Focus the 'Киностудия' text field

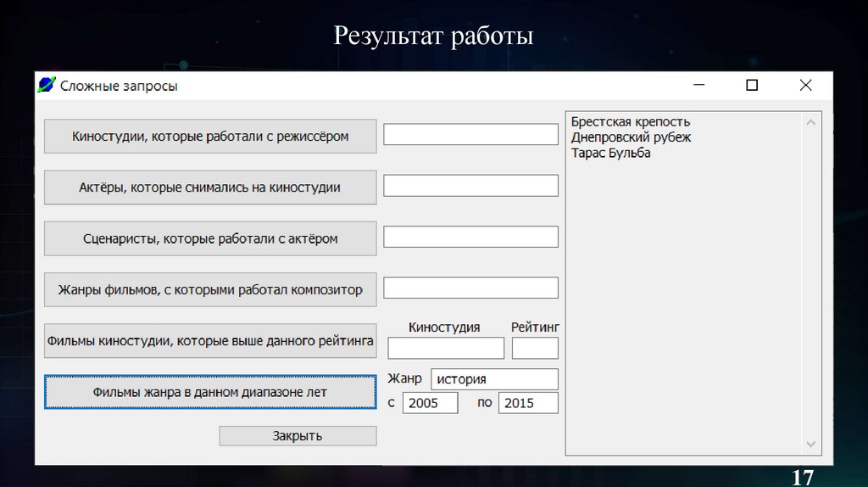[446, 348]
